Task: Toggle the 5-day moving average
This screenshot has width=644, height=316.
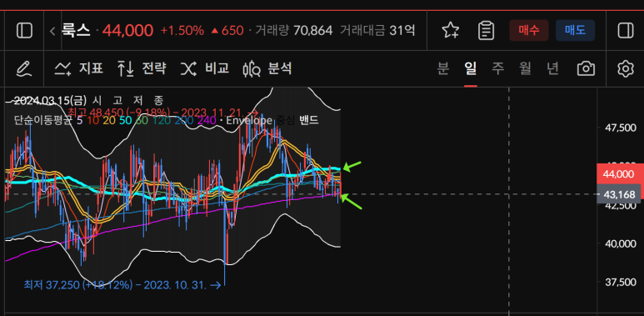Action: coord(80,120)
